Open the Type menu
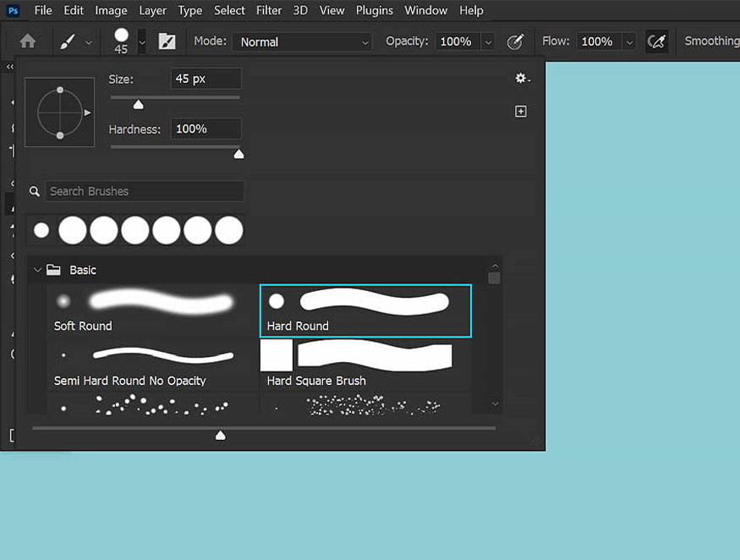Screen dimensions: 740x560 [190, 10]
